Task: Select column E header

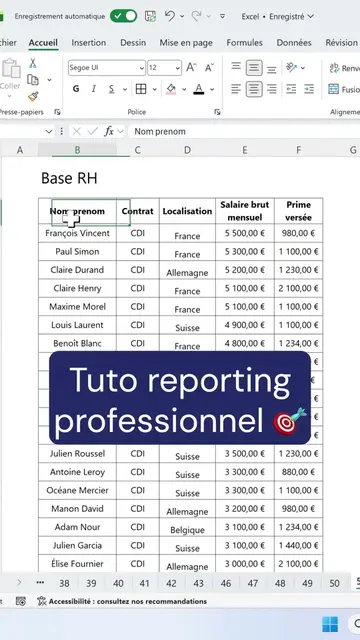Action: (x=244, y=150)
